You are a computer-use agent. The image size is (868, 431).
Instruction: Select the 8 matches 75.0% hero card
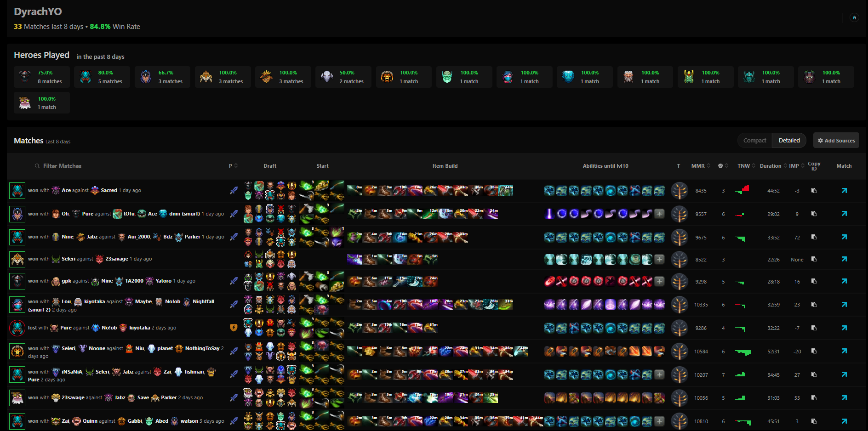coord(42,77)
